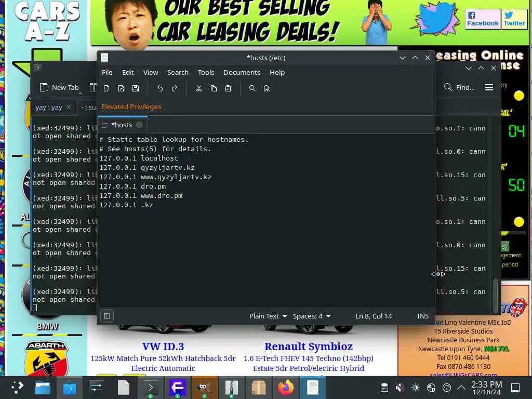Screen dimensions: 532x399
Task: Click the Konsole terminal icon in its title bar
Action: tap(37, 68)
